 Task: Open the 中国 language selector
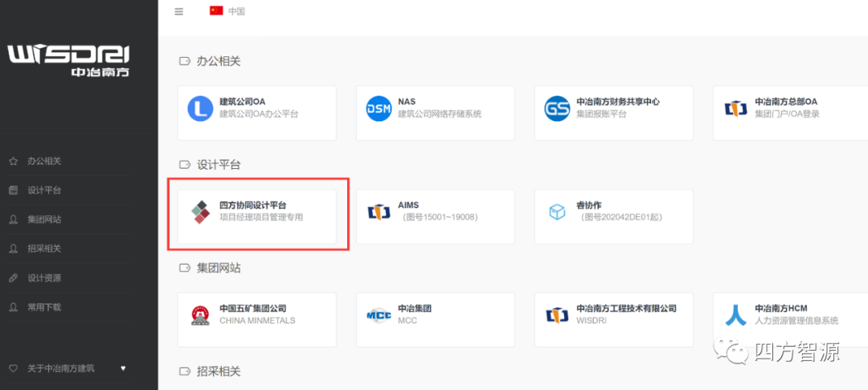[236, 11]
